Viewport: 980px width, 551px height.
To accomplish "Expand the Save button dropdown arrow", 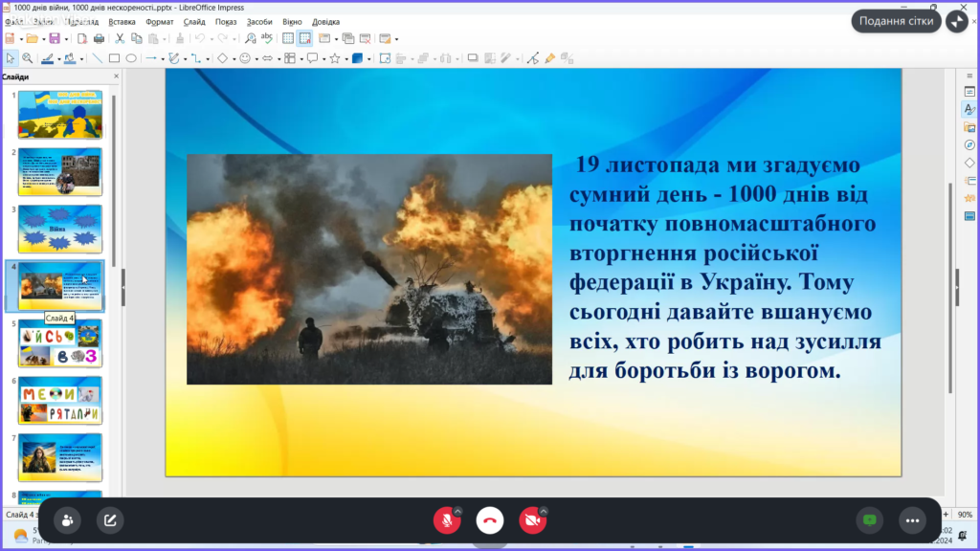I will coord(65,38).
